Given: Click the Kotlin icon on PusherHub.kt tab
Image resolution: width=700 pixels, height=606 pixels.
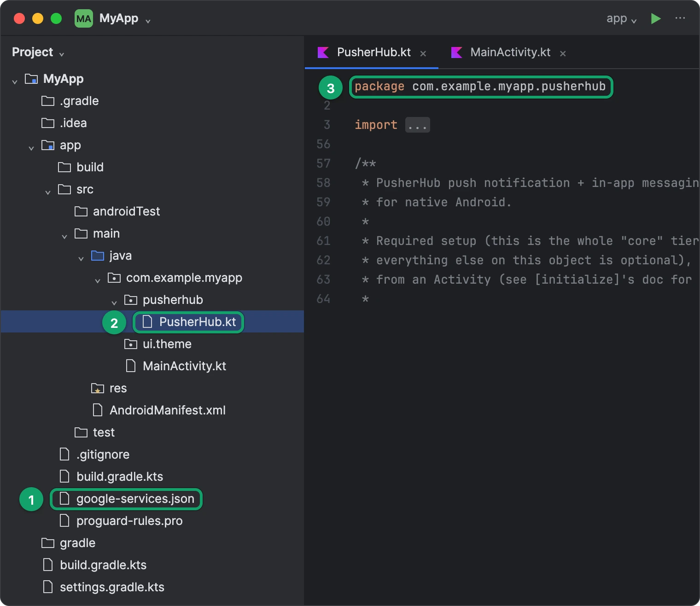Looking at the screenshot, I should pyautogui.click(x=323, y=52).
